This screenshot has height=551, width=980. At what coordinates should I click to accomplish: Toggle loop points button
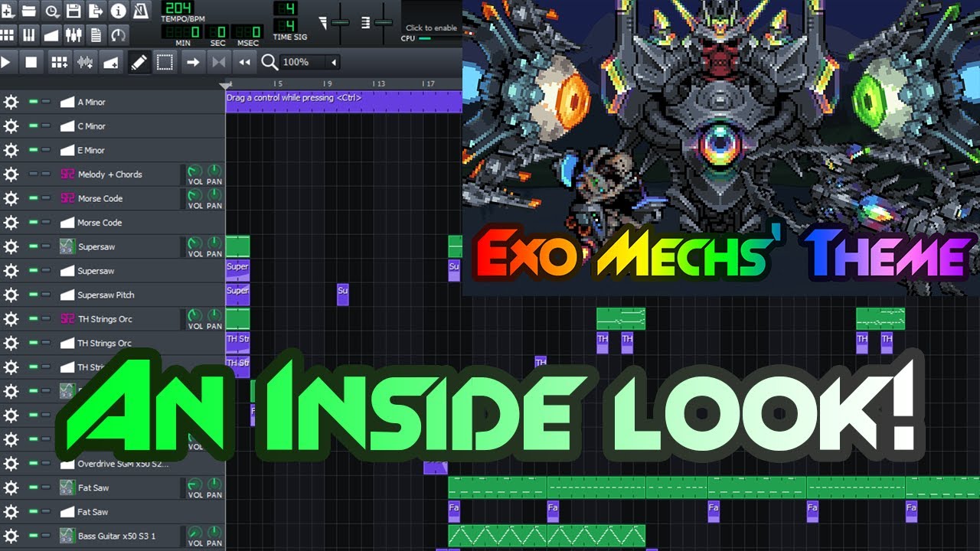click(219, 62)
